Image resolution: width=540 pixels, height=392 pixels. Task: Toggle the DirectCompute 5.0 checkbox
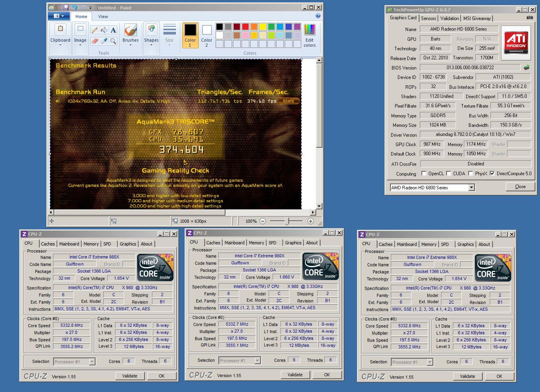(x=492, y=173)
